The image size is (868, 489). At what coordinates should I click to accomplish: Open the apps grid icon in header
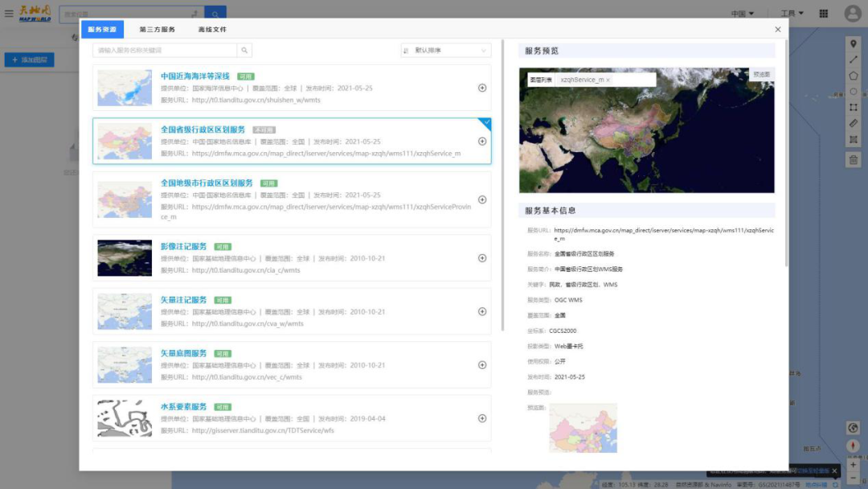click(x=824, y=14)
